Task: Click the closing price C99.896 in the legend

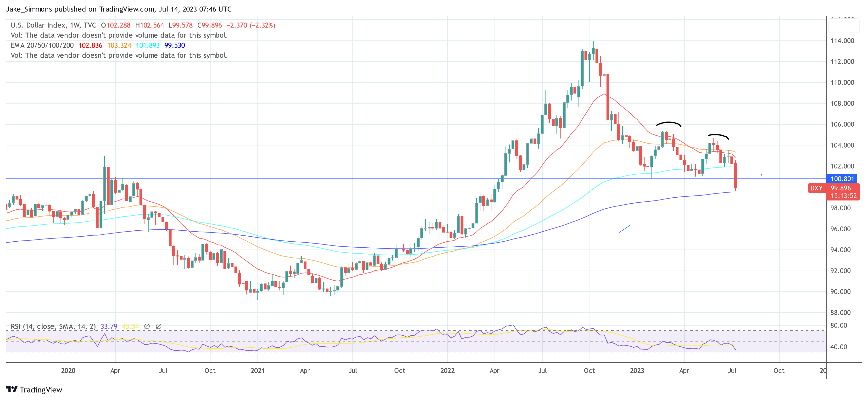Action: (x=210, y=25)
